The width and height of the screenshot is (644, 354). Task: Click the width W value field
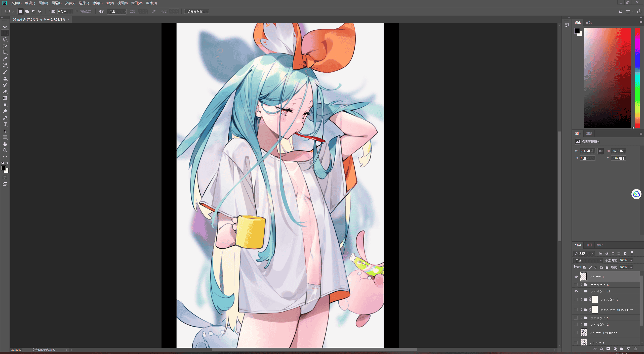click(588, 151)
